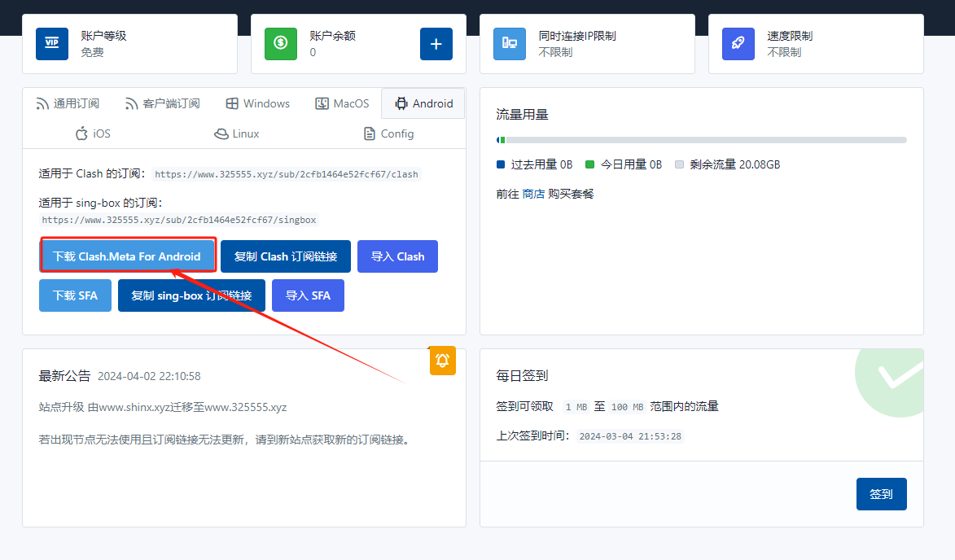
Task: Click the last check-in time 2024-03-04 21:53:28
Action: click(x=630, y=436)
